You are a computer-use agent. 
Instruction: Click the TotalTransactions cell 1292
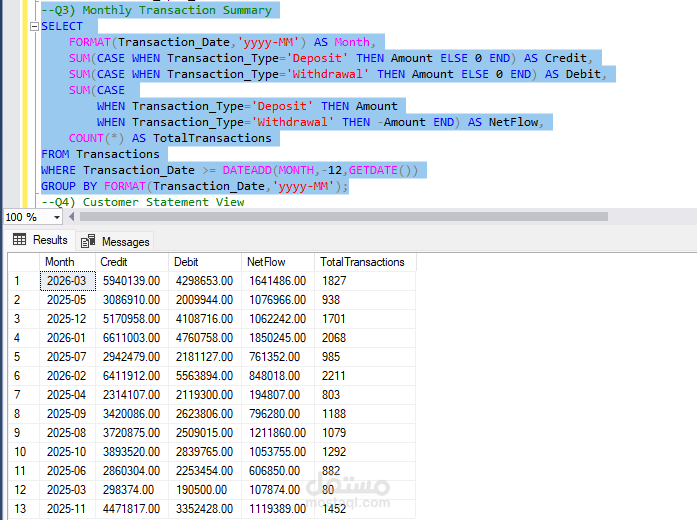(365, 452)
